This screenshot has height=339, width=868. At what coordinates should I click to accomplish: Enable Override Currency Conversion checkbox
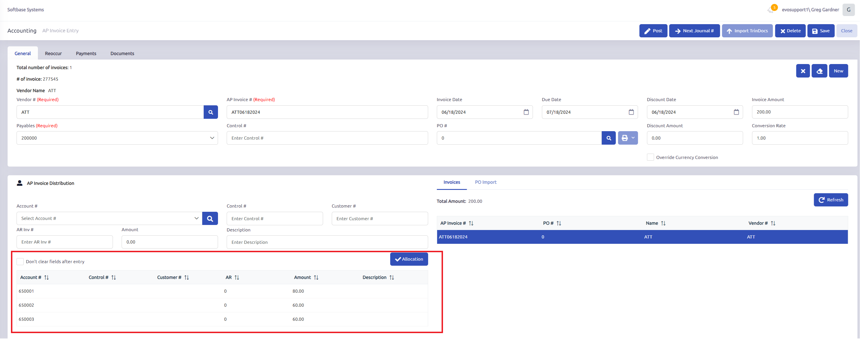coord(650,157)
